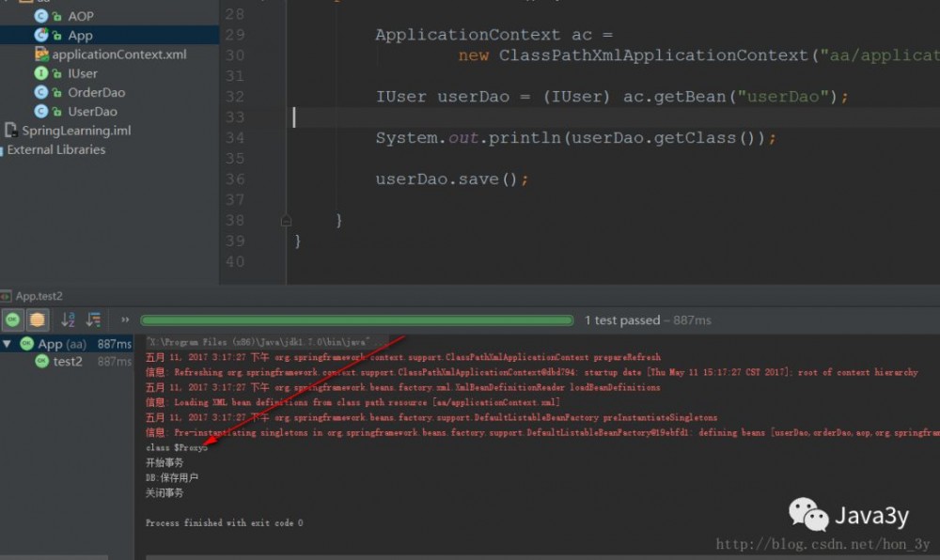Click the green lock icon beside IUser

(57, 74)
